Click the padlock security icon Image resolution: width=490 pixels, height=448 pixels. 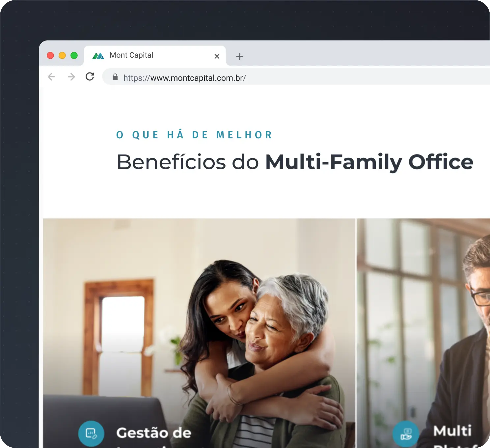(x=115, y=77)
